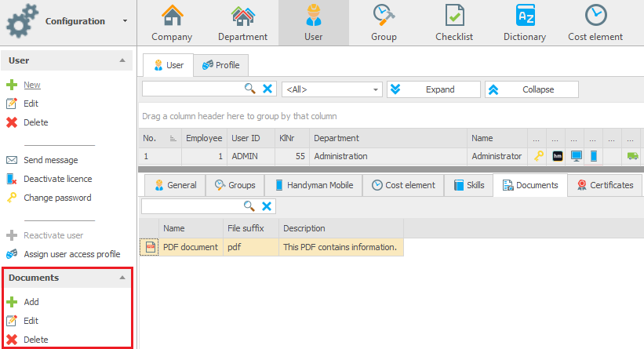This screenshot has width=644, height=349.
Task: Open the Groups detail tab
Action: (235, 185)
